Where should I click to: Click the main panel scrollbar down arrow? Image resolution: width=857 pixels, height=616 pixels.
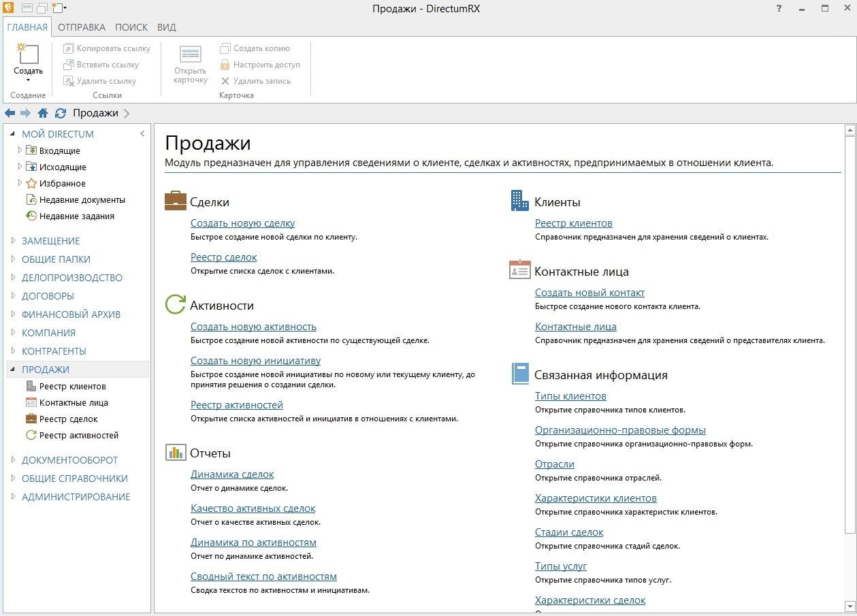point(849,606)
